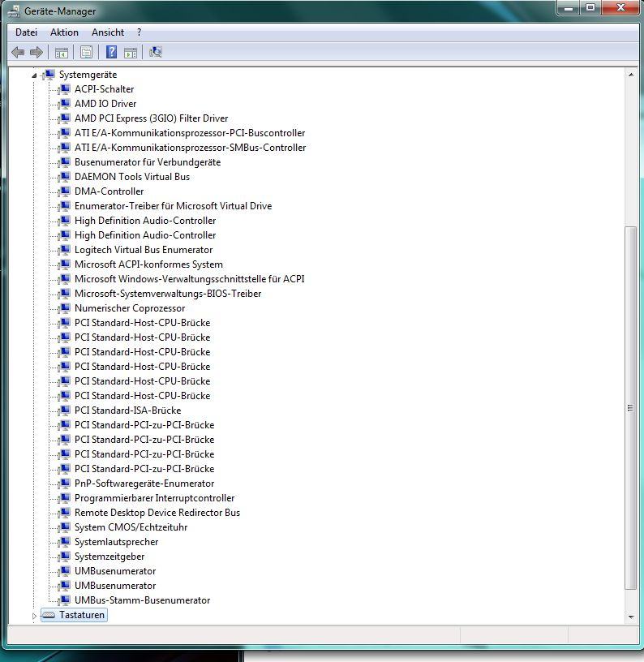Viewport: 644px width, 662px height.
Task: Select Remote Desktop Device Redirector Bus
Action: pyautogui.click(x=157, y=513)
